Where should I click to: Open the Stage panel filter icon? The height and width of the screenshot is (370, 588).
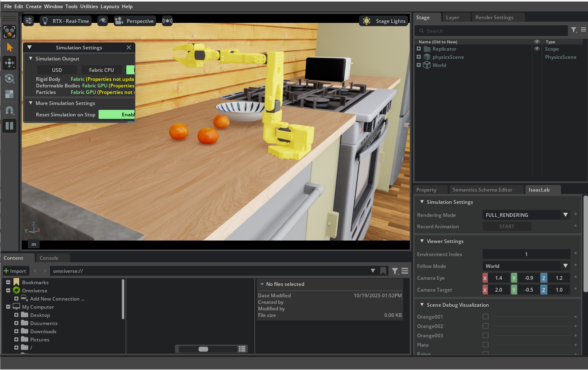tap(574, 30)
